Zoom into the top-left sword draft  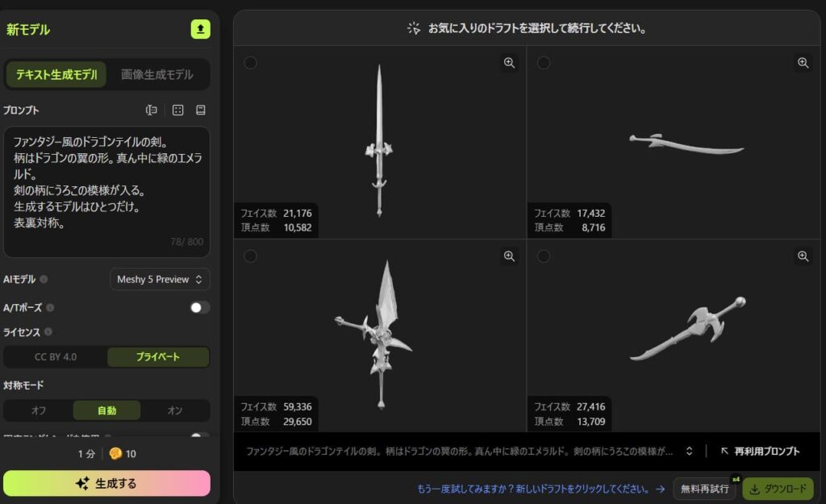[509, 63]
